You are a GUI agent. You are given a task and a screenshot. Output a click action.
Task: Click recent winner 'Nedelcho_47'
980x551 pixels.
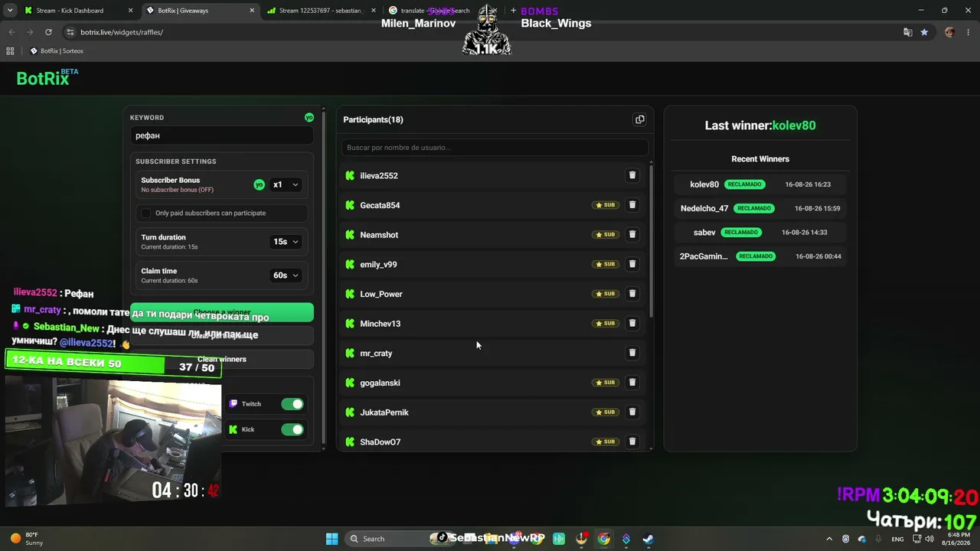[x=704, y=208]
